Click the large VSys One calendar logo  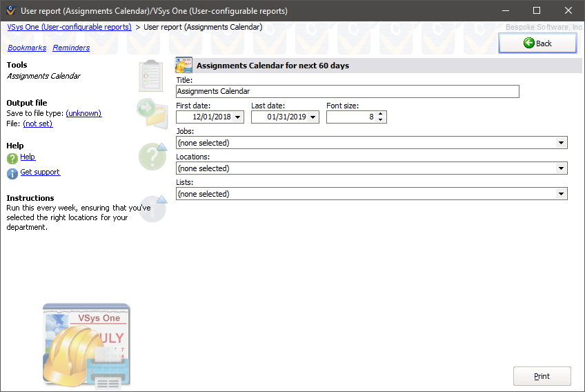[x=86, y=345]
